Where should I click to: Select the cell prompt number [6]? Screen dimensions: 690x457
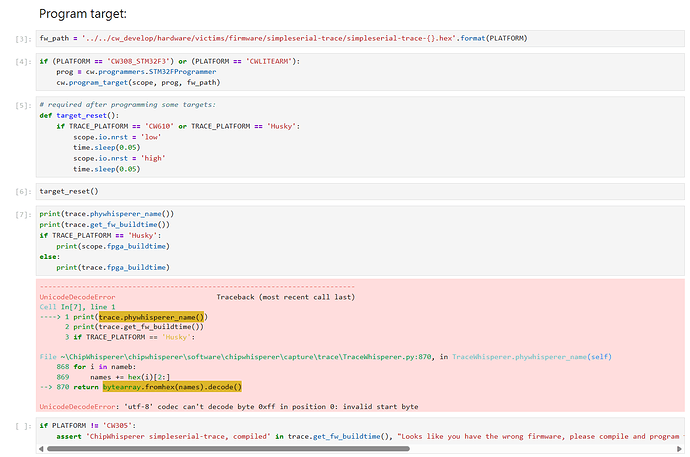pos(23,191)
